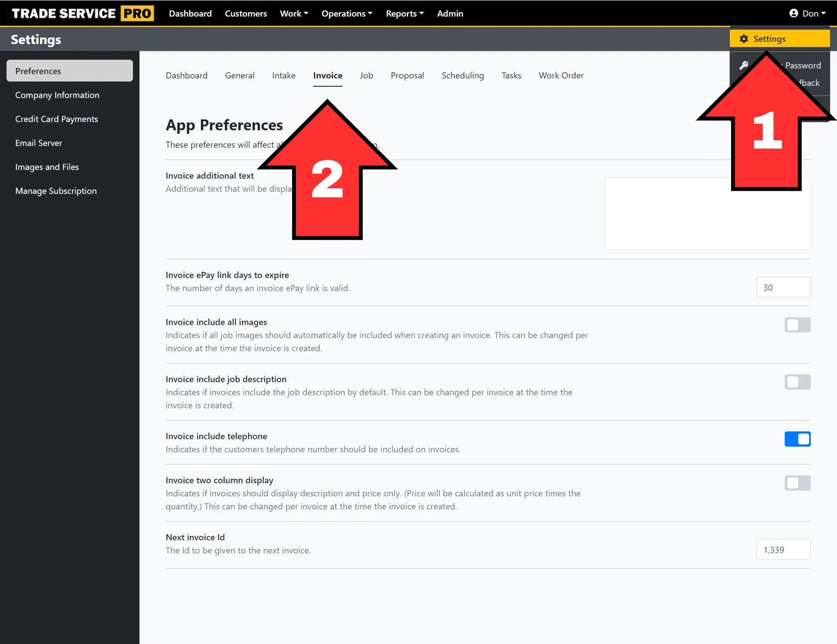Viewport: 837px width, 644px height.
Task: Click the Customers navigation icon
Action: coord(245,13)
